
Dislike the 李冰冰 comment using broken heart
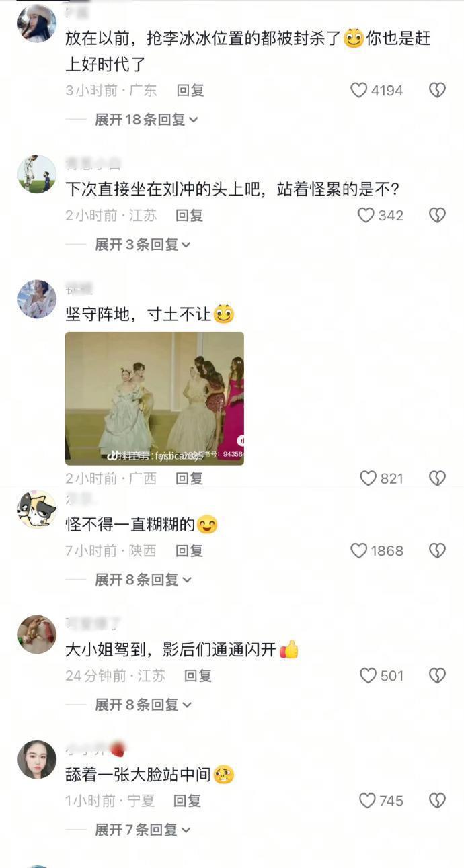pos(438,90)
